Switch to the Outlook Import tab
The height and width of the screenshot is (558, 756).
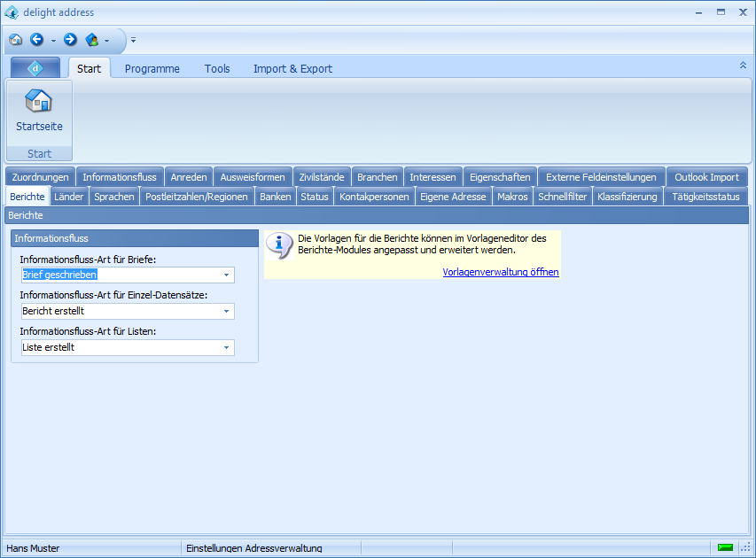pos(705,177)
